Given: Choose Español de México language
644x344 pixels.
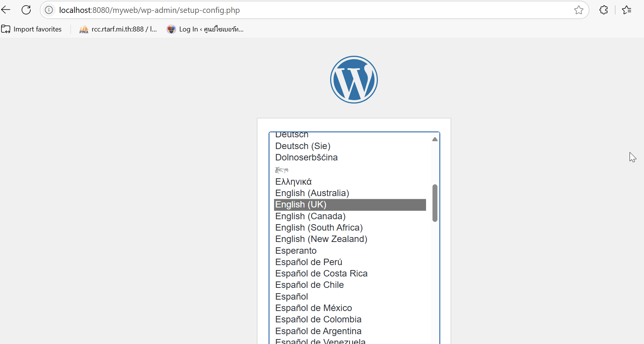Looking at the screenshot, I should coord(313,308).
